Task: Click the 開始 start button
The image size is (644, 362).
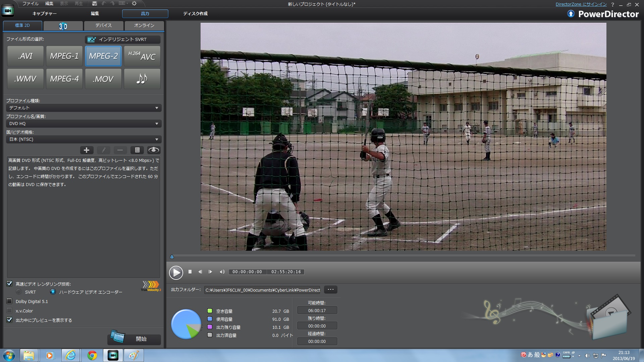Action: coord(134,339)
